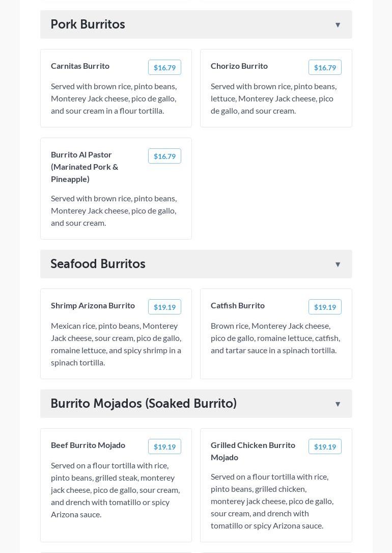Click the Seafood Burritos heading

click(98, 264)
